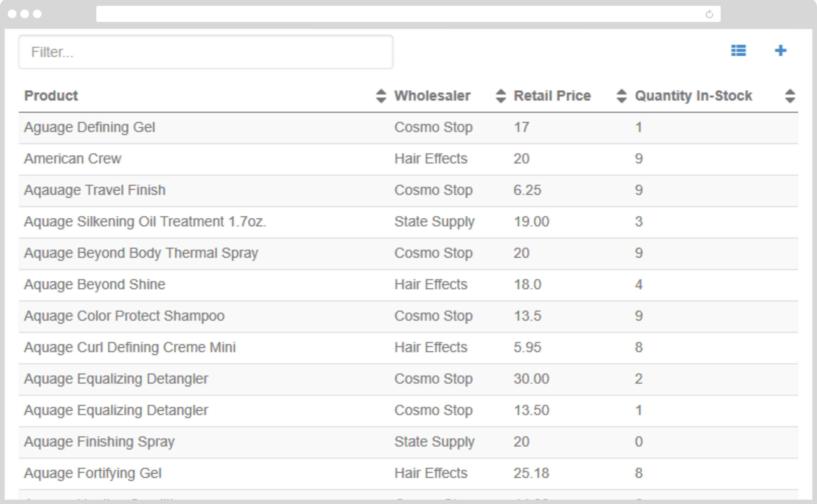This screenshot has height=504, width=817.
Task: Select the Aguage Defining Gel row
Action: [x=408, y=128]
